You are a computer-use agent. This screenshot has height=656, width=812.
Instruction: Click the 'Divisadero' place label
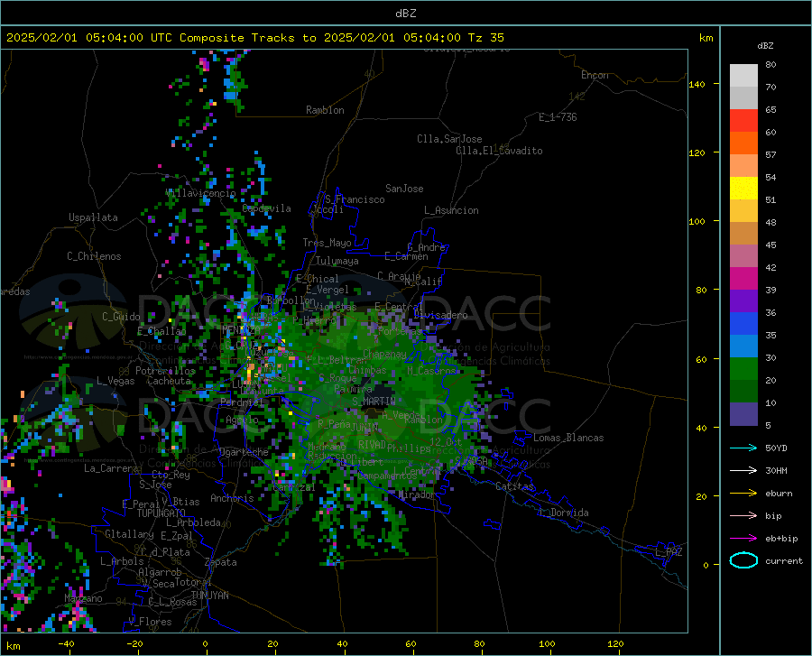[x=440, y=315]
